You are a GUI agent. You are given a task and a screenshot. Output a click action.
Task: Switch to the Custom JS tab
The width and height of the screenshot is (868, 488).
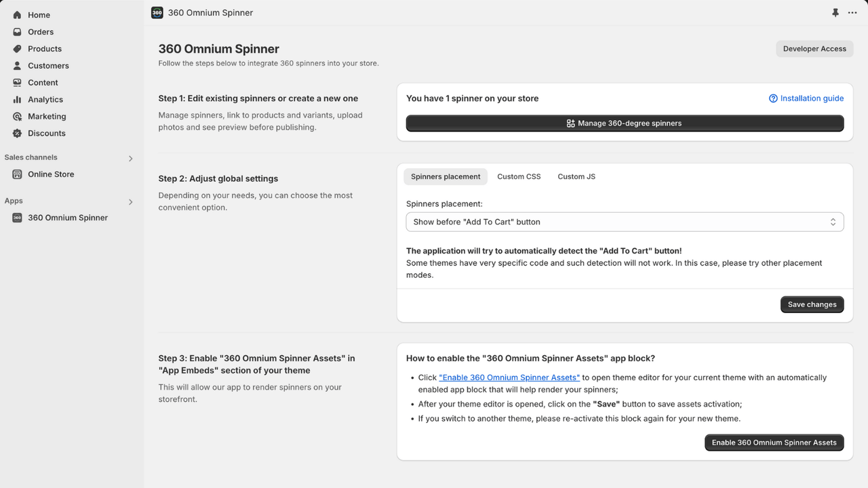point(576,176)
